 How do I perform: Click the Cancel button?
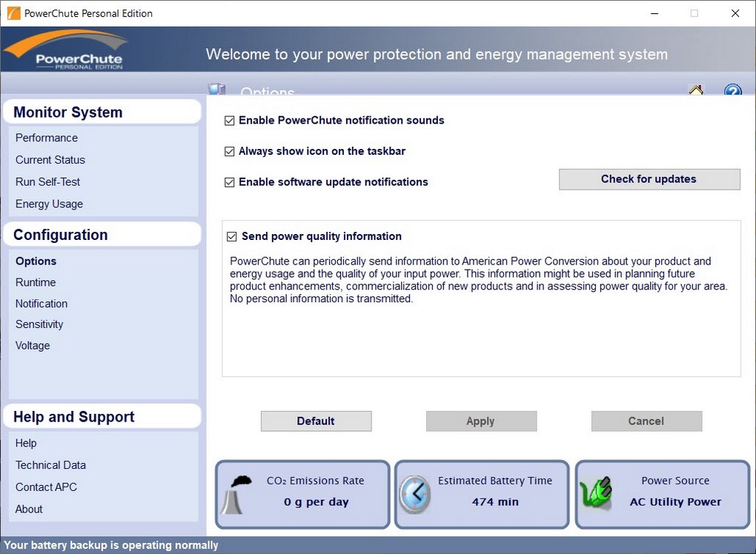click(646, 421)
